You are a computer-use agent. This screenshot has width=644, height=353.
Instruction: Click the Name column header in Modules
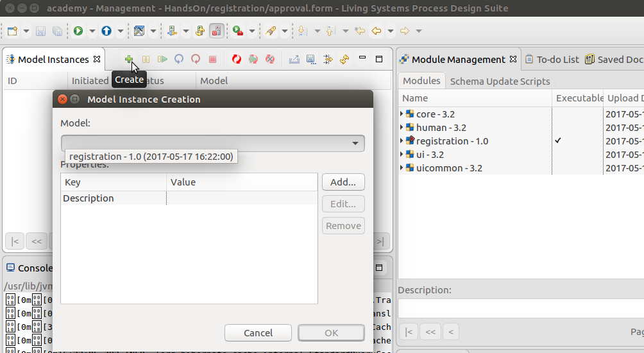click(x=475, y=98)
